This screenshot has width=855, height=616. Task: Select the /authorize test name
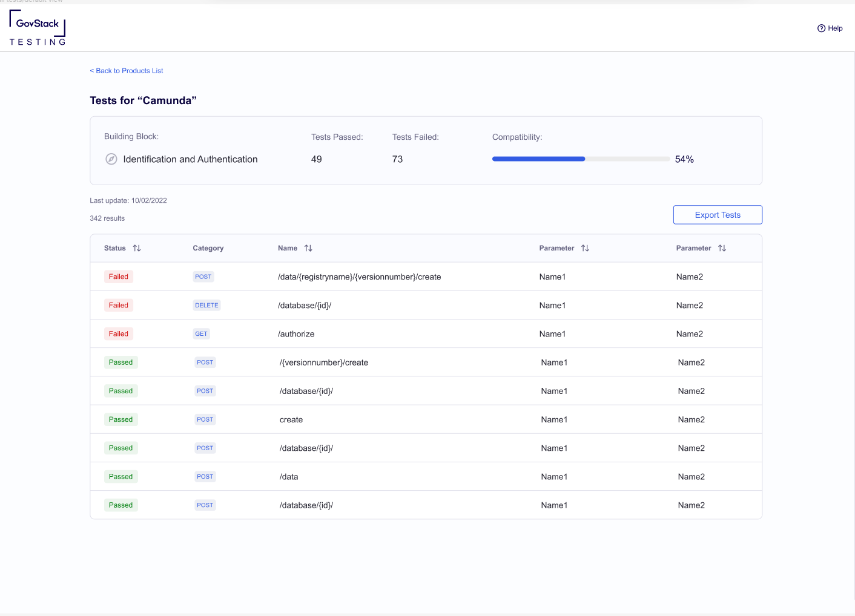[x=296, y=333]
